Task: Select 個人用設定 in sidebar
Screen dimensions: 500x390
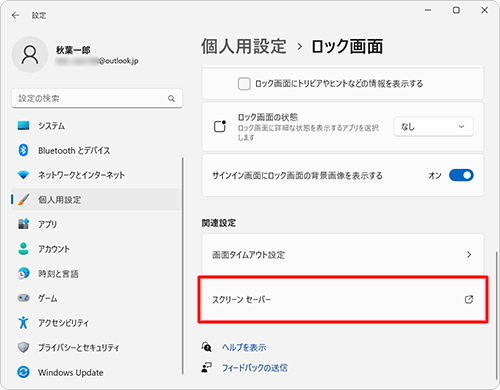Action: (96, 199)
